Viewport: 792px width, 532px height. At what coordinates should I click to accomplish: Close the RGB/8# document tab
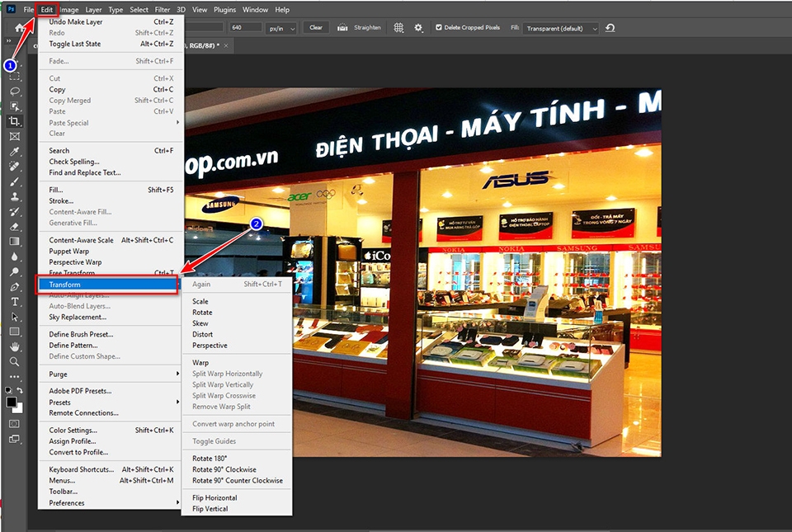226,45
